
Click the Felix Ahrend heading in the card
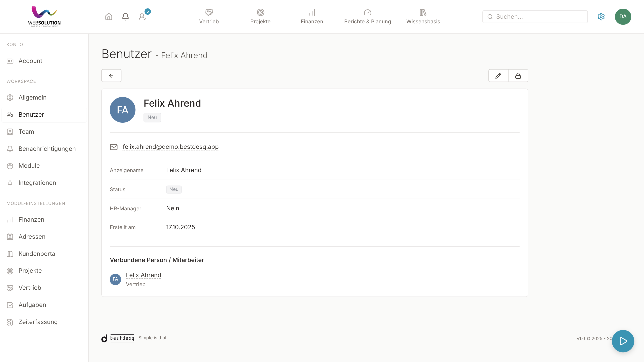[172, 103]
